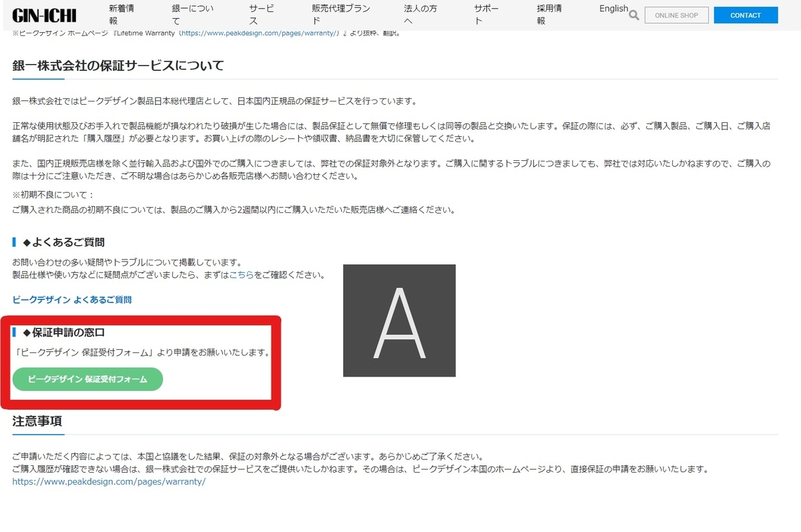The height and width of the screenshot is (532, 801).
Task: Open the search magnifier icon
Action: point(633,15)
